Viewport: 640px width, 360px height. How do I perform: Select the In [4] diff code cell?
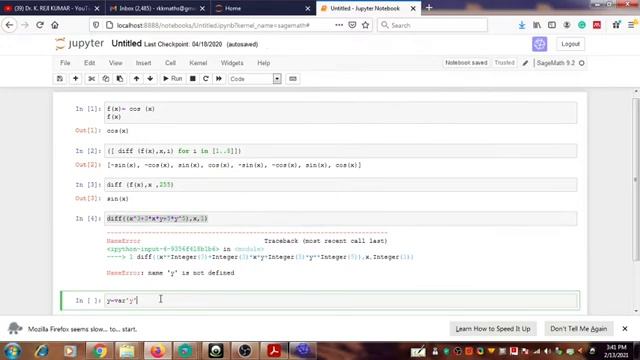(x=341, y=219)
